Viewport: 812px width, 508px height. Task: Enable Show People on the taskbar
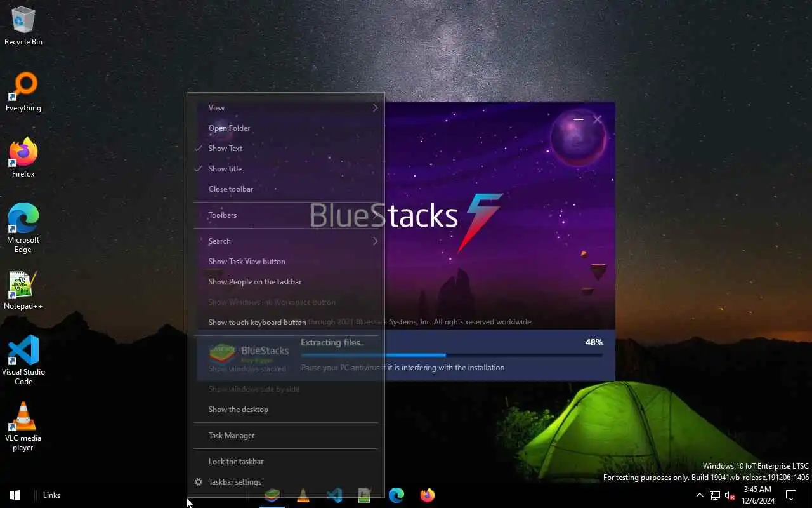point(286,282)
